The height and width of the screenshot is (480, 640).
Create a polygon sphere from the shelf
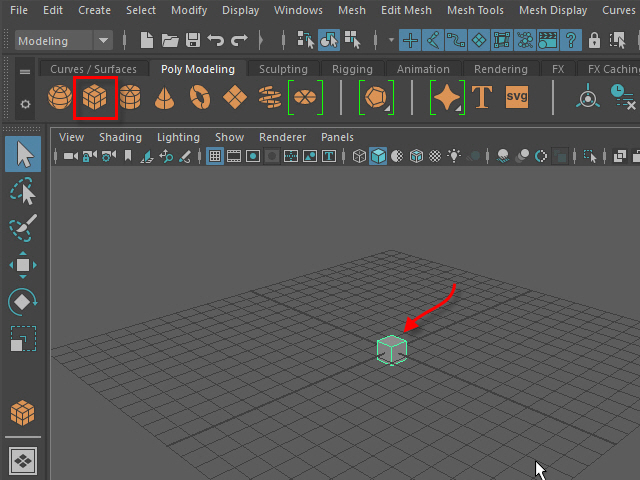click(x=60, y=97)
